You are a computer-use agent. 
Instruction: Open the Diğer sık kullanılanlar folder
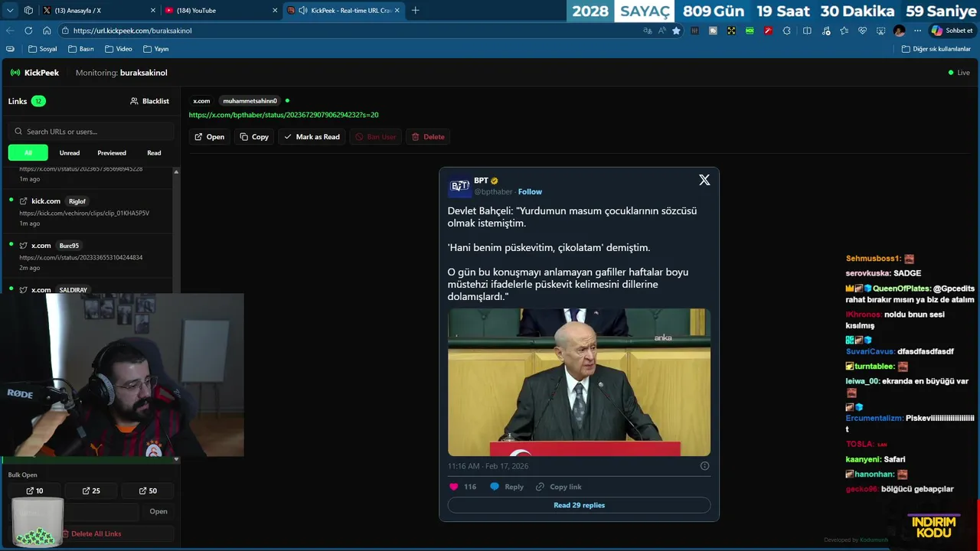(936, 49)
